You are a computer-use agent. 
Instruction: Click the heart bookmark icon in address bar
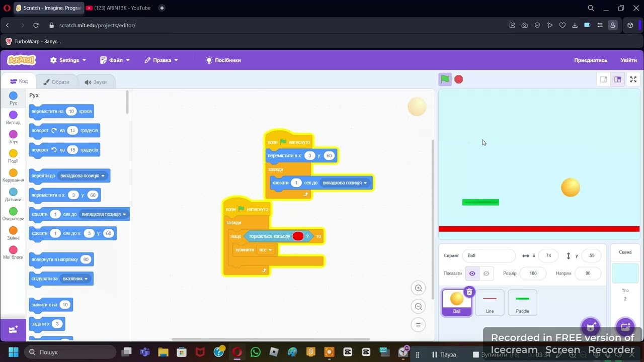[x=562, y=25]
